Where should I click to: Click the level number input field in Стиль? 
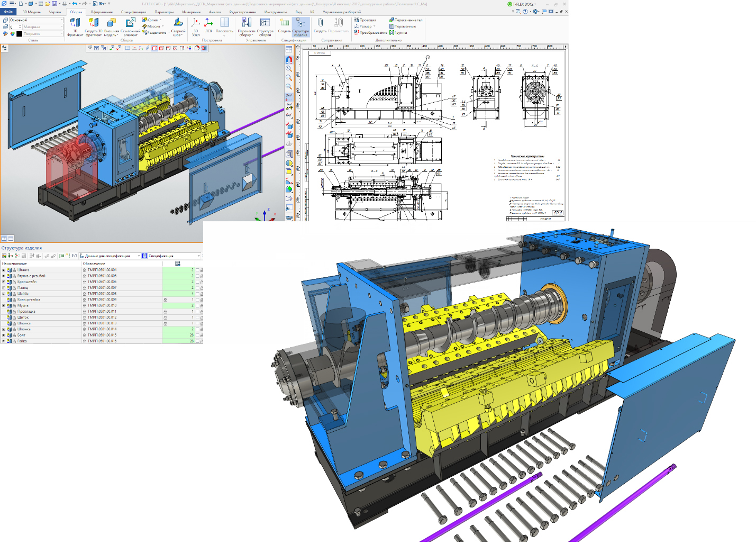tap(15, 26)
